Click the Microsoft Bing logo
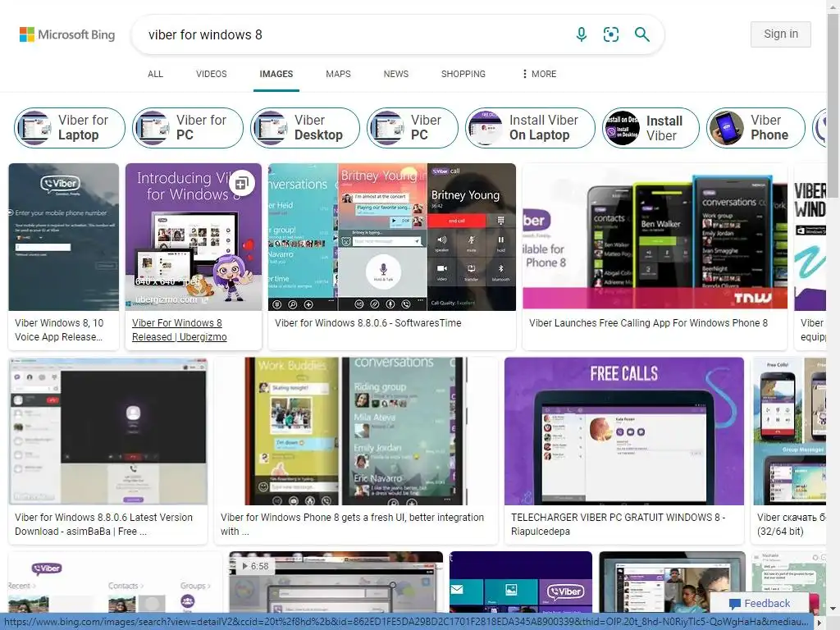Viewport: 840px width, 630px height. point(67,34)
